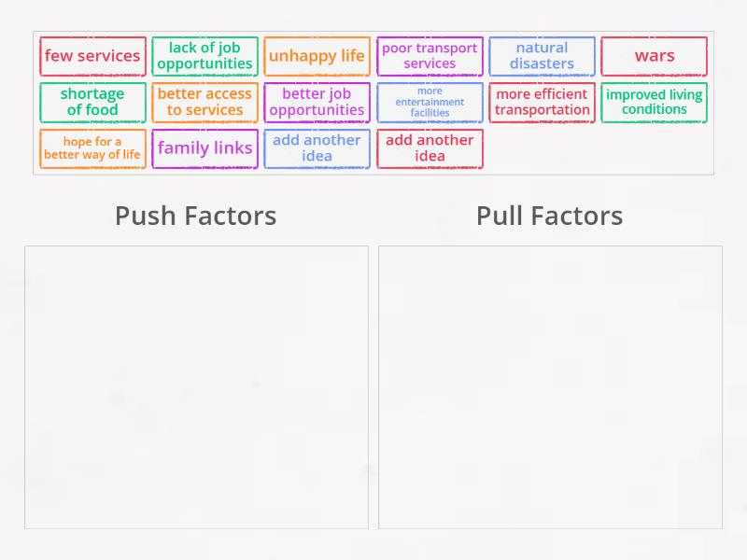747x560 pixels.
Task: Select 'poor transport services' tile
Action: 430,56
